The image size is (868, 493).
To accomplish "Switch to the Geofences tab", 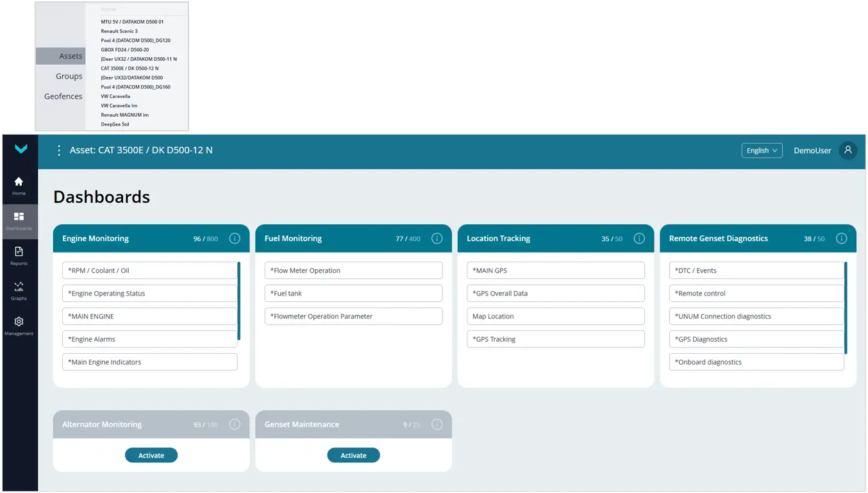I will 63,96.
